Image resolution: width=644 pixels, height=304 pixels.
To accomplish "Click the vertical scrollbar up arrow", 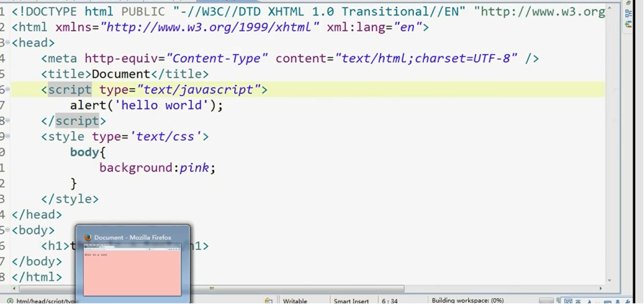I will coord(610,7).
